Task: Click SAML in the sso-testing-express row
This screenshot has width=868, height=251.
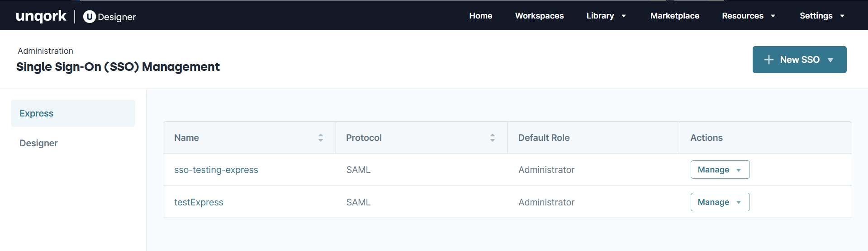Action: click(358, 170)
